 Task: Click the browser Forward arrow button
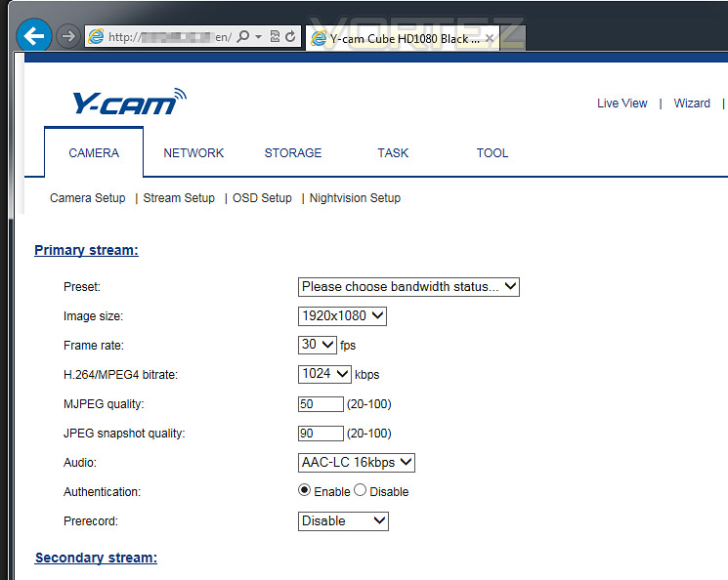click(x=68, y=36)
